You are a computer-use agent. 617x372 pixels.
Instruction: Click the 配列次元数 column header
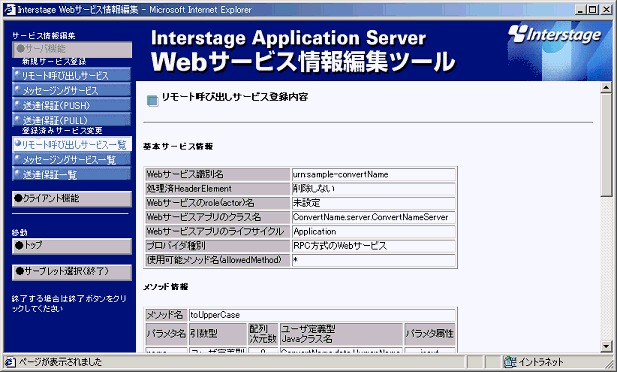263,334
